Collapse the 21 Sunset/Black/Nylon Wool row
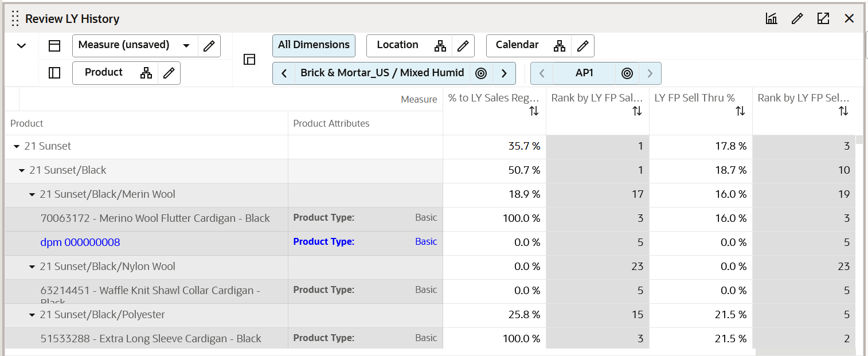The width and height of the screenshot is (868, 356). [x=32, y=267]
